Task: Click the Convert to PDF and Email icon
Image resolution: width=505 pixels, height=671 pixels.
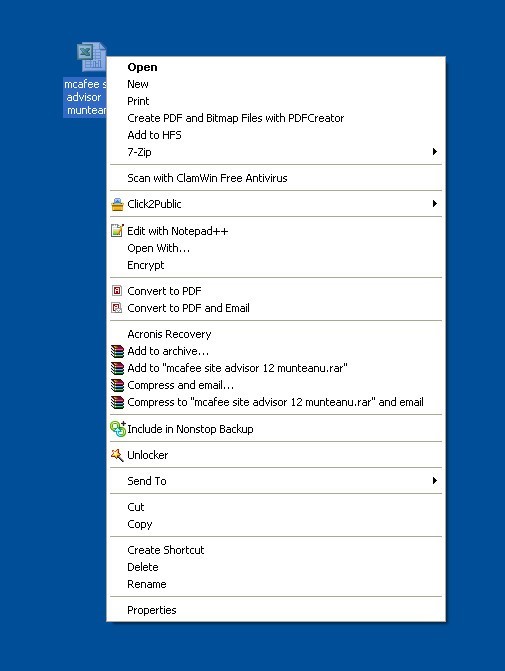Action: 117,308
